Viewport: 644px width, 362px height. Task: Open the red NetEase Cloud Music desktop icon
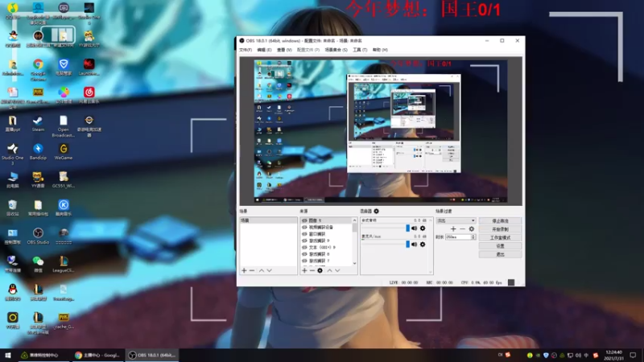coord(89,95)
